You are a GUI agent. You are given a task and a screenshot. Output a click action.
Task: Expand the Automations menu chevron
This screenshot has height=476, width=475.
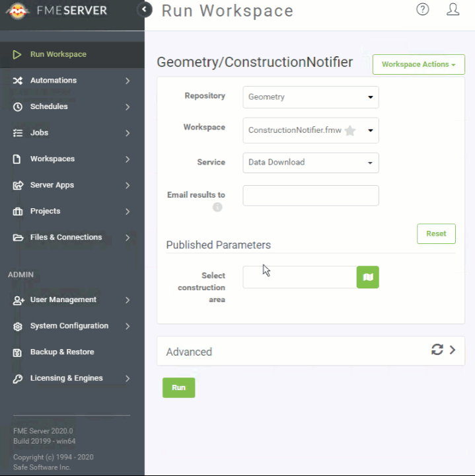[x=128, y=81]
